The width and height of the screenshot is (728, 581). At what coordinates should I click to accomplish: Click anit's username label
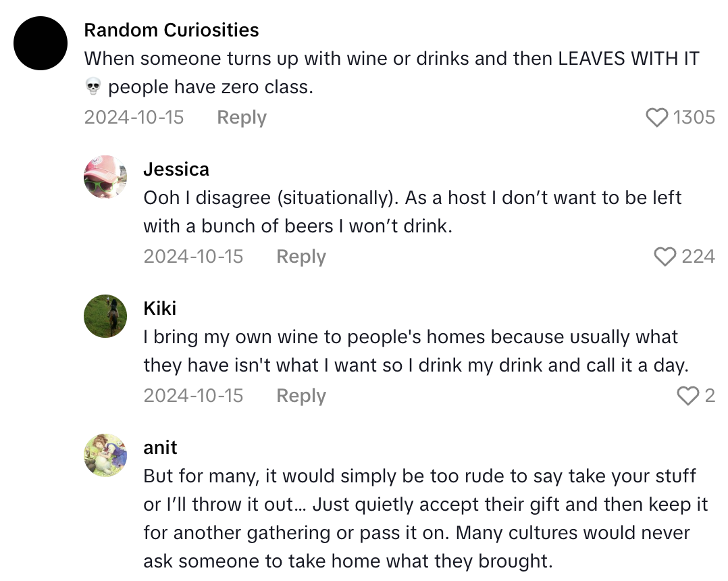[x=161, y=447]
